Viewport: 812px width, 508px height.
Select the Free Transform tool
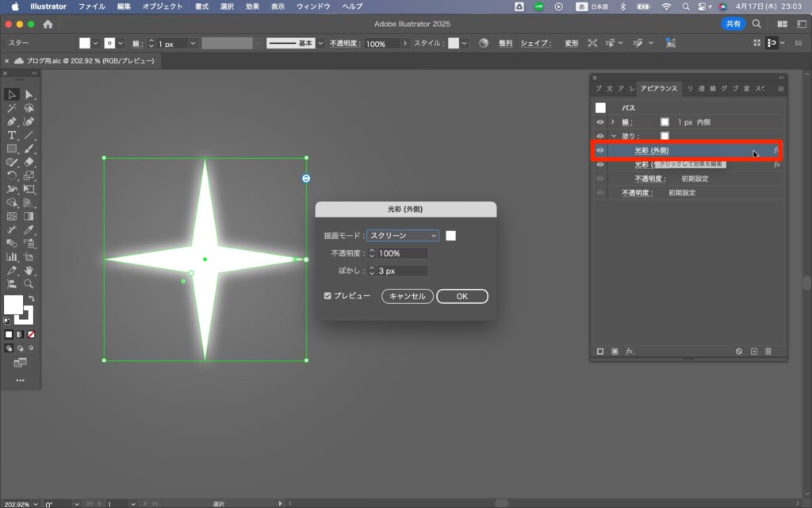(x=29, y=189)
